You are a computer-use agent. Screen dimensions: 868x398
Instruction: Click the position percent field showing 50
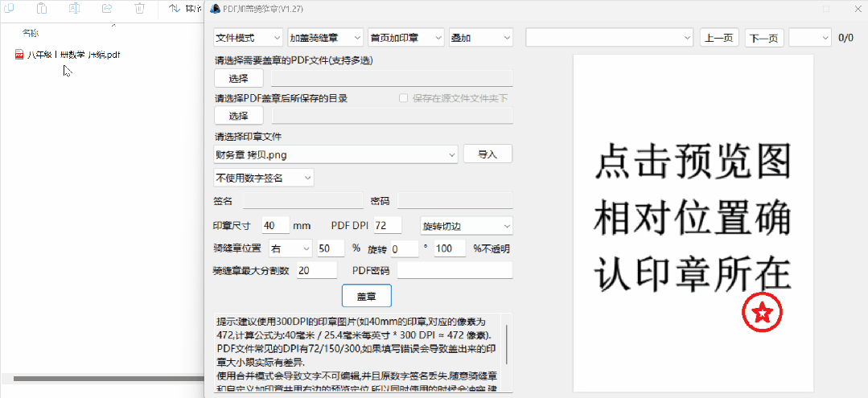pos(331,248)
